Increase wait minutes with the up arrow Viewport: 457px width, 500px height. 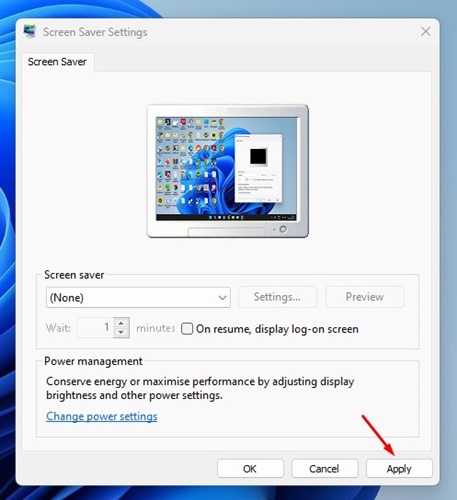pos(121,323)
